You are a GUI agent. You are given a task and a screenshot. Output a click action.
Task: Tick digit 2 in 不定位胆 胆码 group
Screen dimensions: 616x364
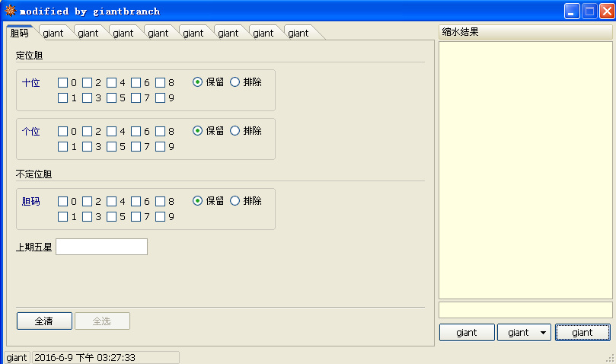click(88, 201)
